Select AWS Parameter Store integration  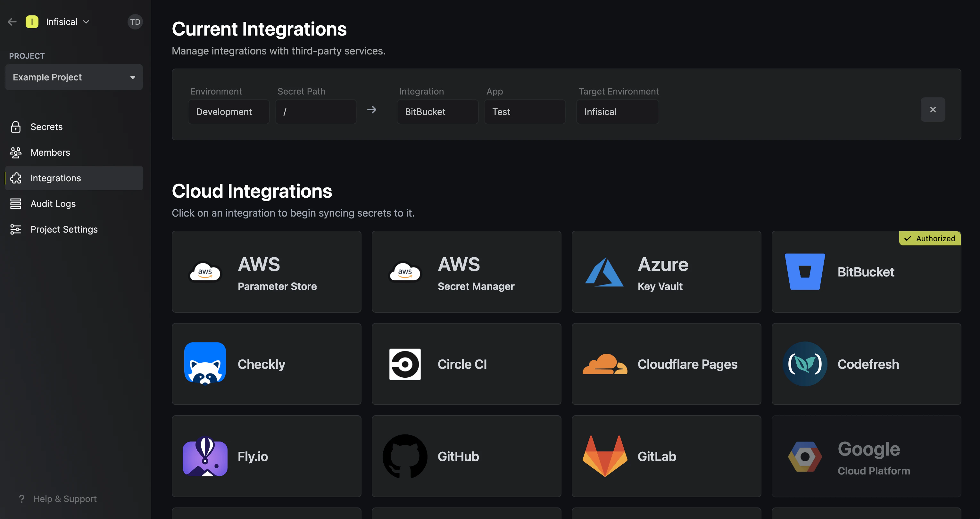tap(266, 272)
